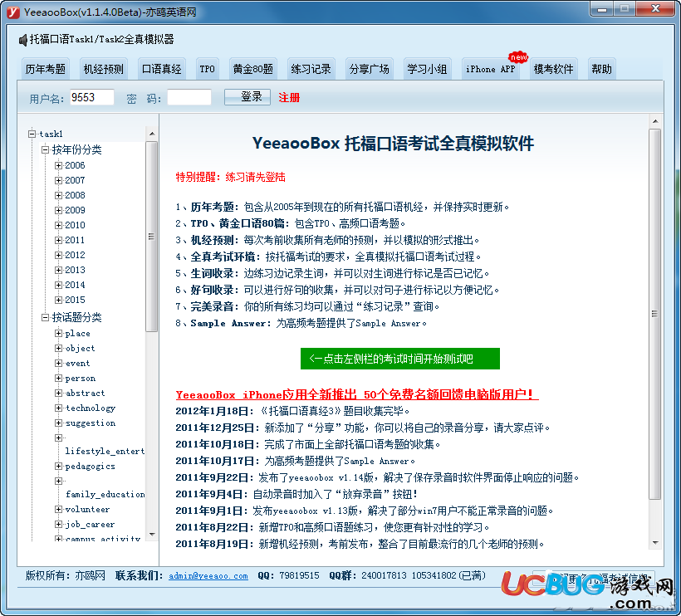The width and height of the screenshot is (681, 616).
Task: Click QQ group number 240017813
Action: [x=384, y=575]
